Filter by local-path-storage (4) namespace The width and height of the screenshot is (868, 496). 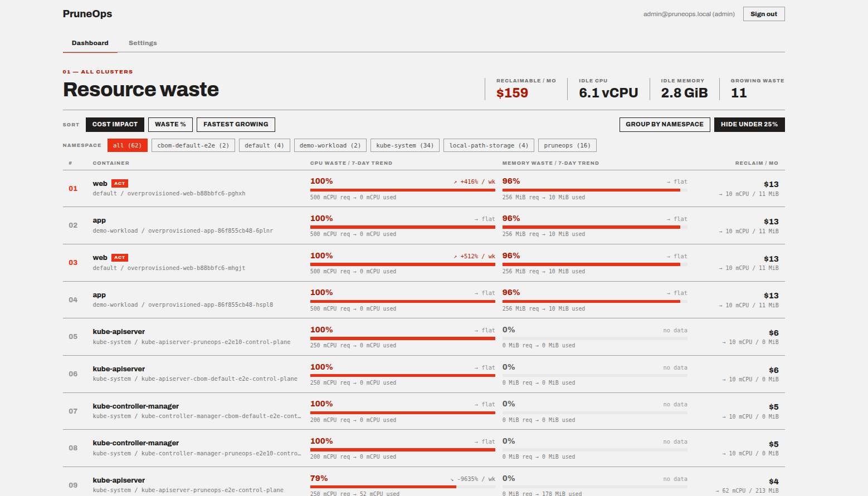[489, 145]
